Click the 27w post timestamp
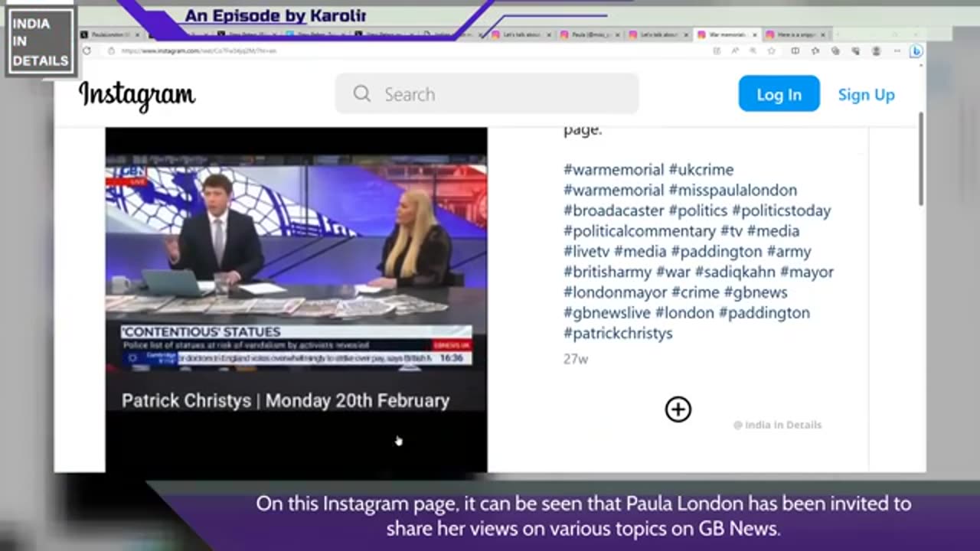This screenshot has height=551, width=980. [x=576, y=359]
